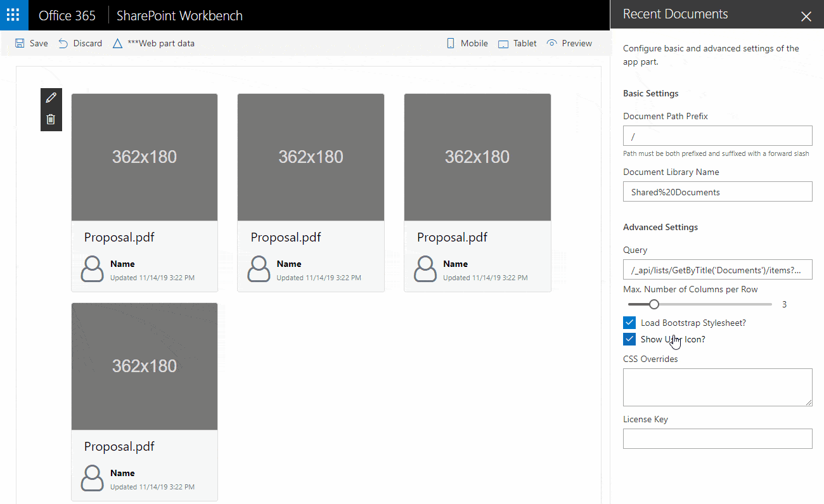Image resolution: width=824 pixels, height=504 pixels.
Task: Close the Recent Documents property pane
Action: 806,16
